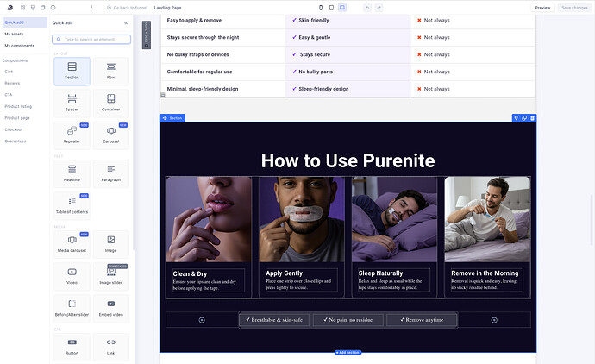Select the Before/After slider element
Screen dimensions: 595x364
click(72, 308)
